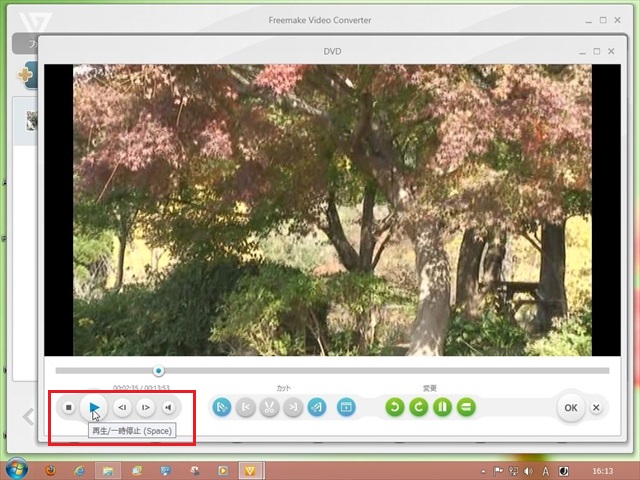Rotate video counterclockwise with green icon
Viewport: 640px width, 480px height.
(395, 407)
